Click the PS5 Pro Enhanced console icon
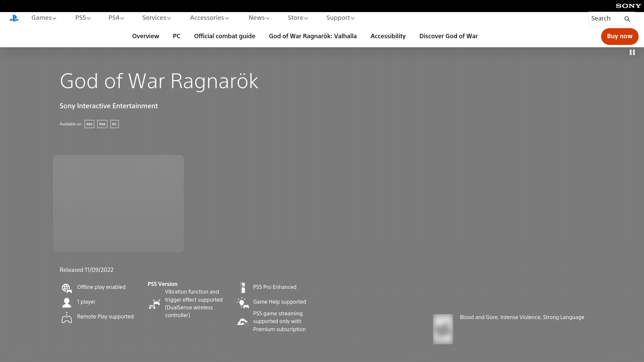The height and width of the screenshot is (362, 644). [243, 288]
